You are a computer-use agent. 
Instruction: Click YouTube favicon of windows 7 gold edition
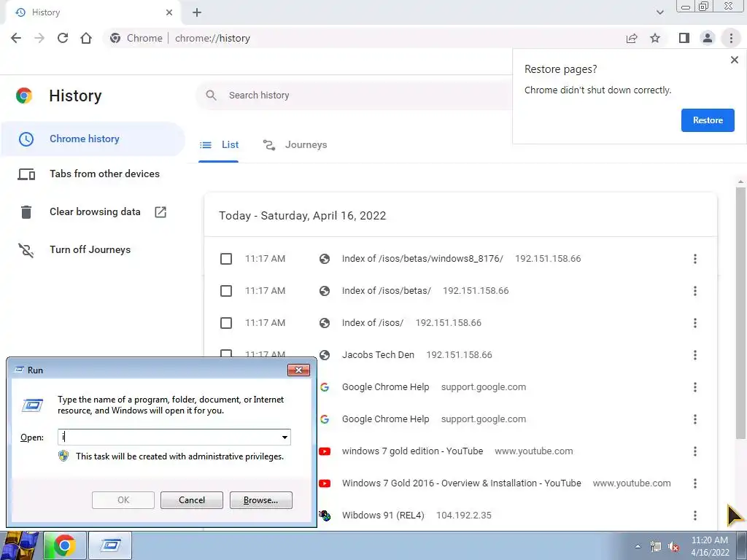(325, 451)
